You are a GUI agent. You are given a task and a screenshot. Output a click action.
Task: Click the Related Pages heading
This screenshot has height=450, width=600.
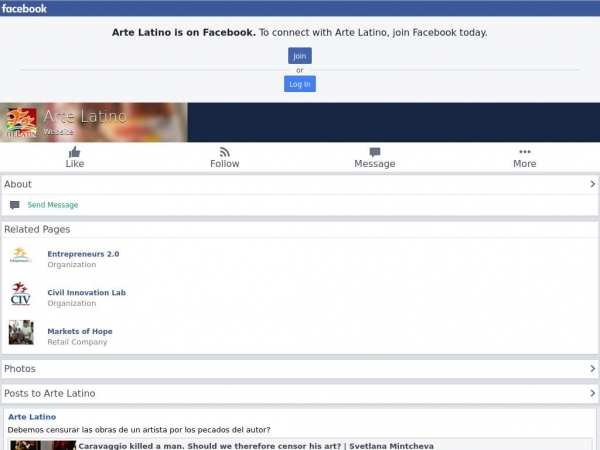click(x=37, y=229)
